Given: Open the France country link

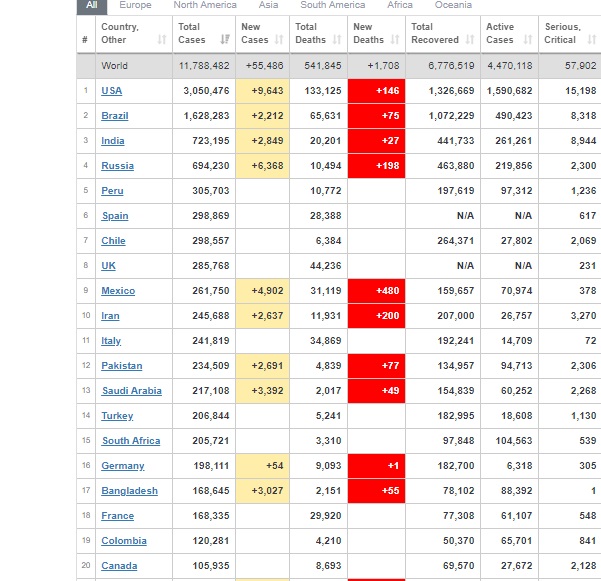Looking at the screenshot, I should pos(117,516).
